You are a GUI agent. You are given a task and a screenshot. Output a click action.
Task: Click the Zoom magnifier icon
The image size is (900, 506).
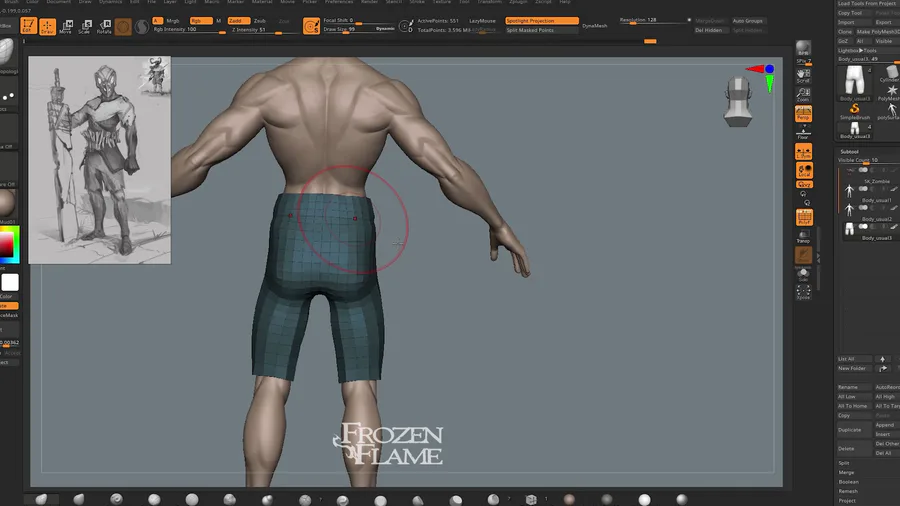(x=804, y=94)
